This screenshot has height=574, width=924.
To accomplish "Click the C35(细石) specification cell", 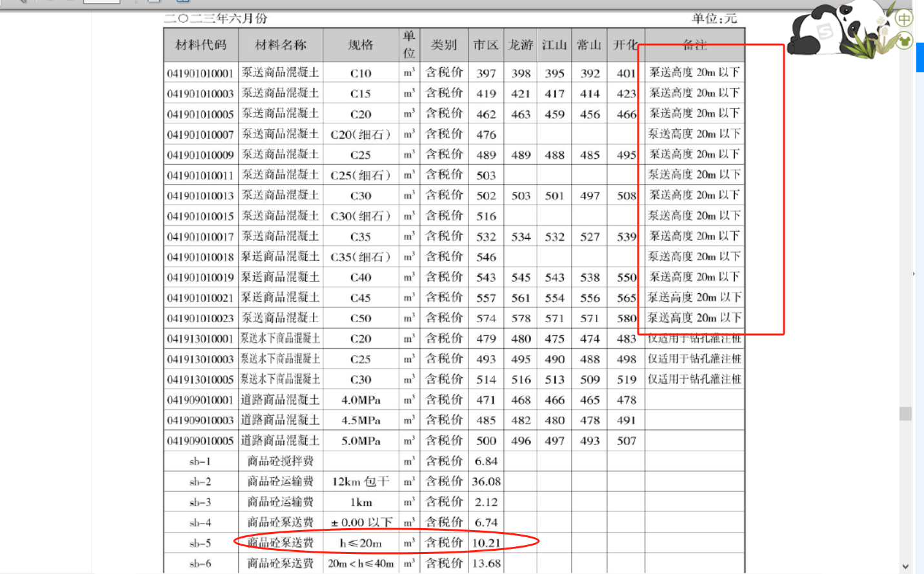I will coord(361,257).
